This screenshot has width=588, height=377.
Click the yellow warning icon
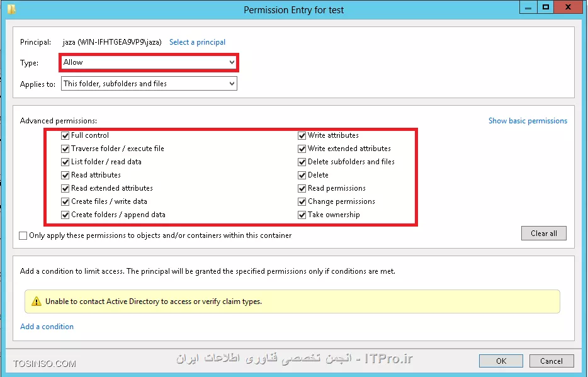[37, 301]
